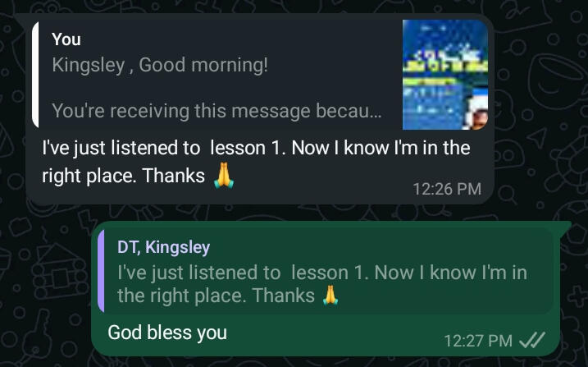Select the 'God bless you' message text
The height and width of the screenshot is (367, 588).
coord(167,333)
